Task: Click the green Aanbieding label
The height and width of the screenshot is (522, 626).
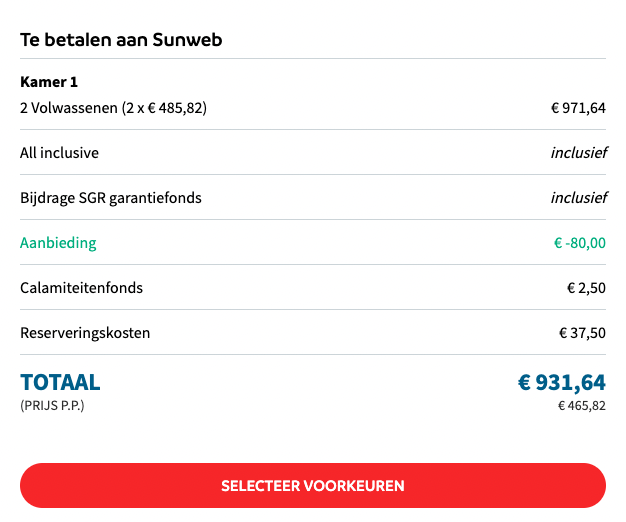Action: click(x=58, y=243)
